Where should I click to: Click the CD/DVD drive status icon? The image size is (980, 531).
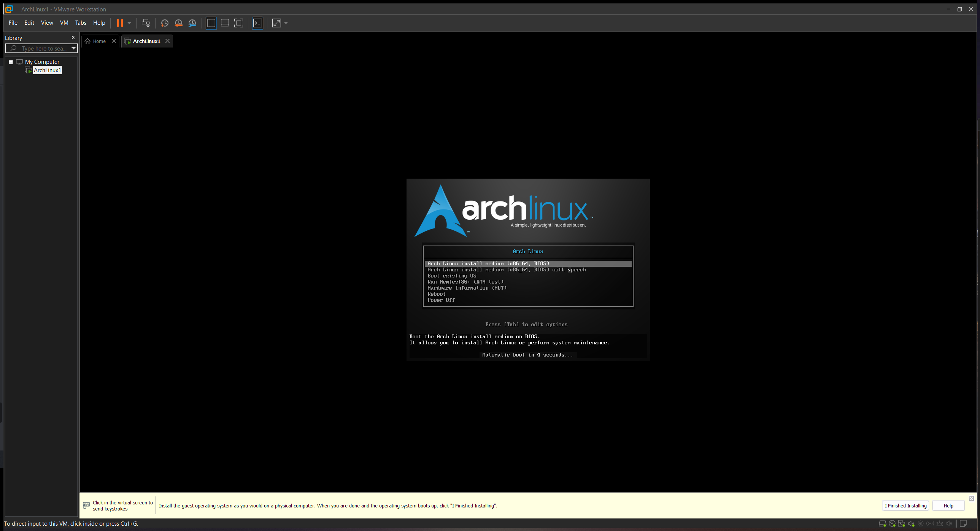pyautogui.click(x=892, y=524)
